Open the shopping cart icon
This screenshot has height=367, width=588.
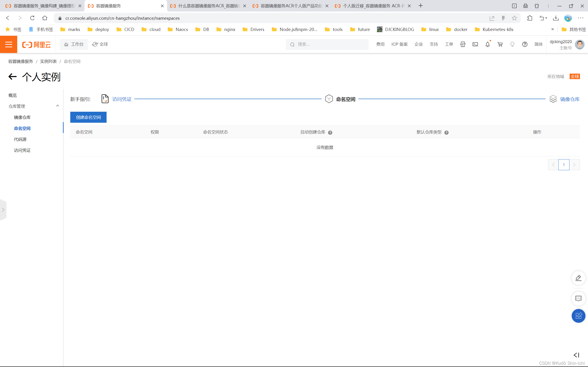point(500,44)
